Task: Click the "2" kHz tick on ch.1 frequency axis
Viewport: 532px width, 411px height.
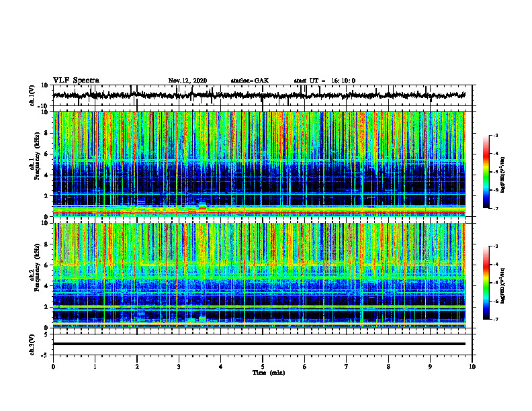Action: tap(46, 196)
